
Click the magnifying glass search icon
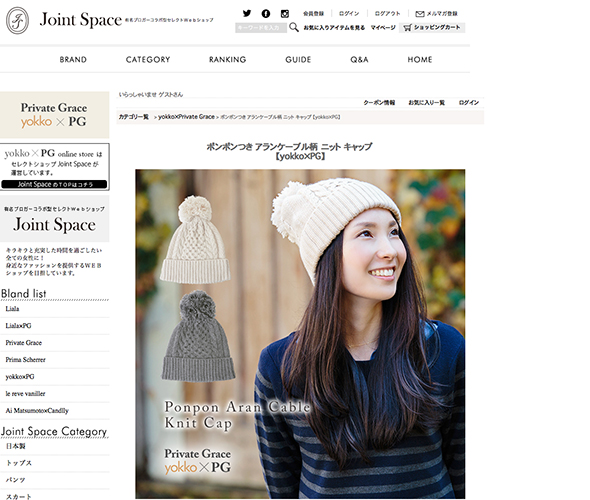coord(294,27)
